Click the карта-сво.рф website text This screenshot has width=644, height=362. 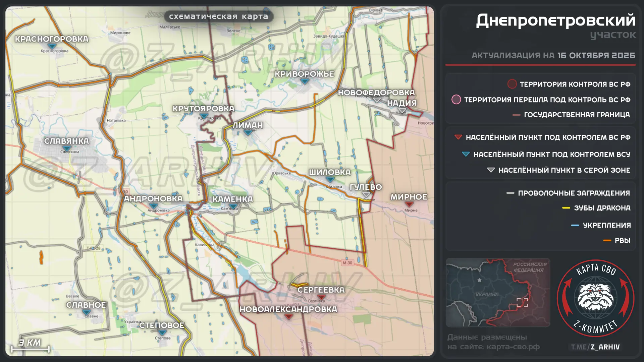[x=513, y=347]
